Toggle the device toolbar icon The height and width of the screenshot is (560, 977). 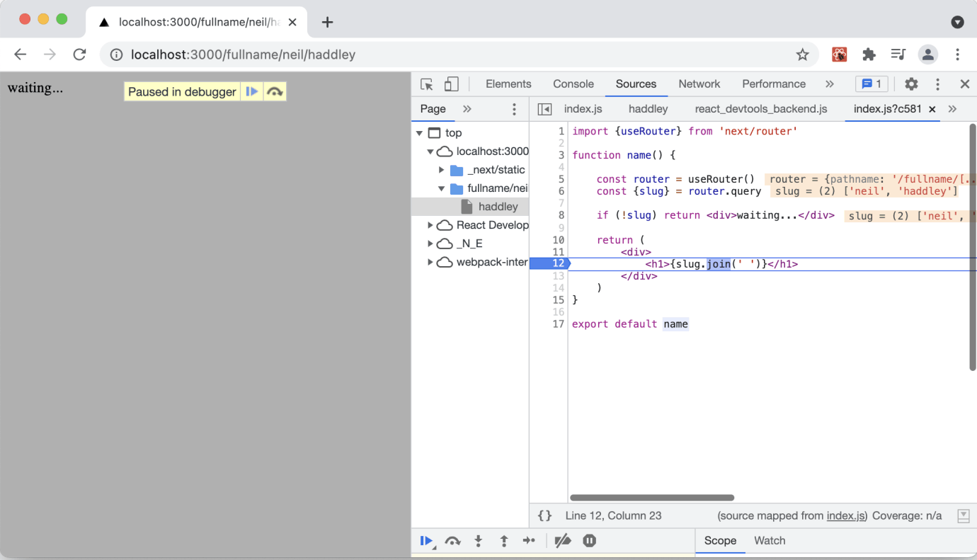pos(451,84)
